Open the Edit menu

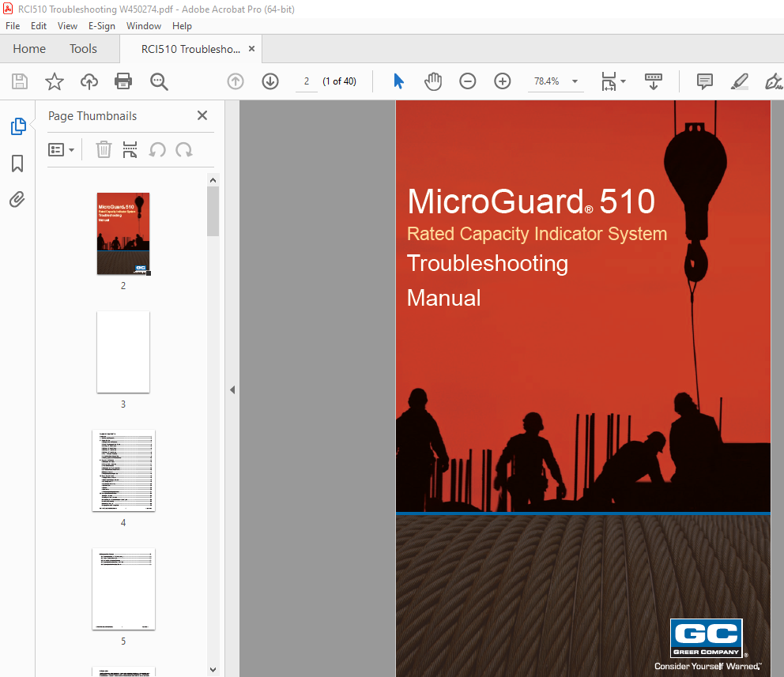coord(39,26)
